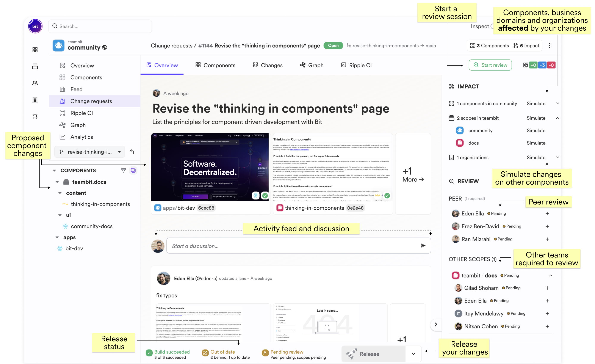Expand 1 components in community chevron
The image size is (595, 364).
point(557,103)
